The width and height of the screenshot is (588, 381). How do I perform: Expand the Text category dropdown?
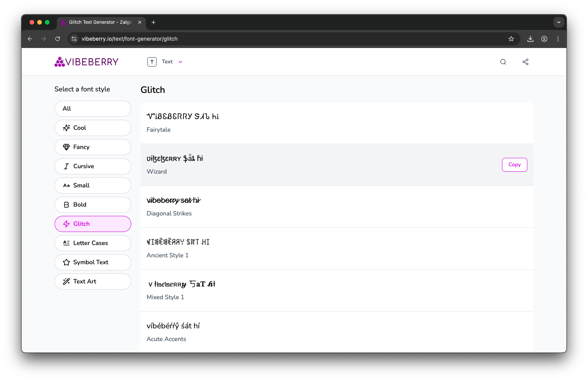tap(180, 61)
